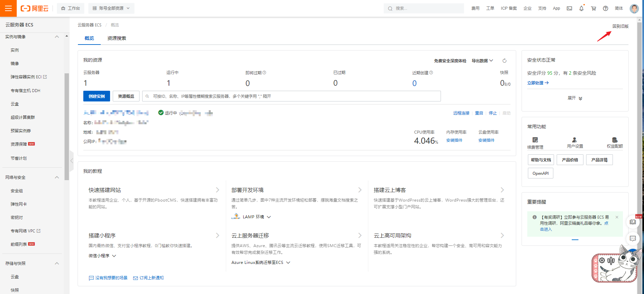This screenshot has height=294, width=644.
Task: Select 实例 in sidebar
Action: [x=15, y=50]
